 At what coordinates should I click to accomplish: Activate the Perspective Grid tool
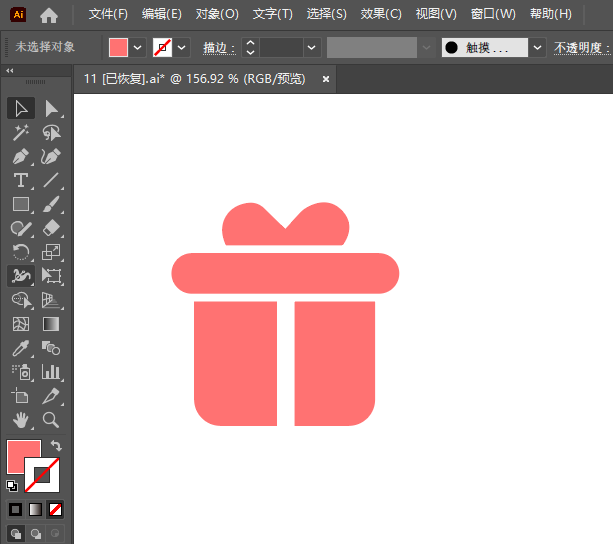tap(51, 300)
